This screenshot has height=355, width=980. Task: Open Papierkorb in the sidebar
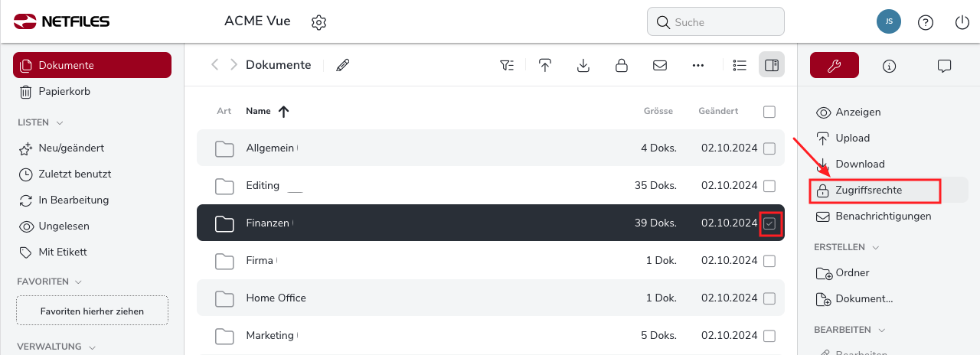click(x=64, y=92)
